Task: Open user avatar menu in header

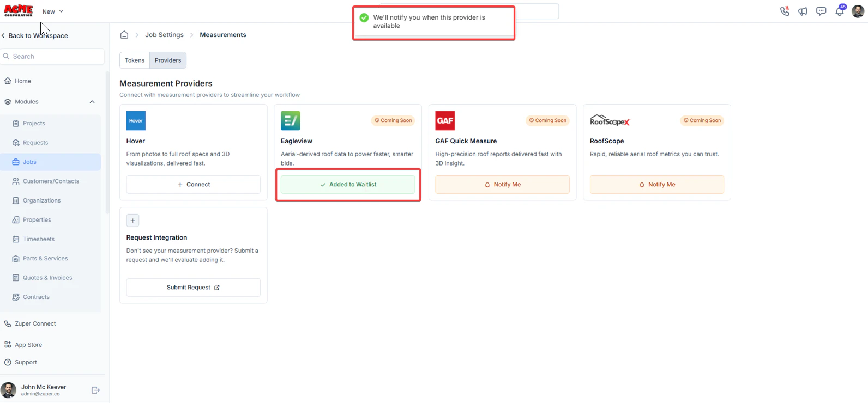Action: pos(858,11)
